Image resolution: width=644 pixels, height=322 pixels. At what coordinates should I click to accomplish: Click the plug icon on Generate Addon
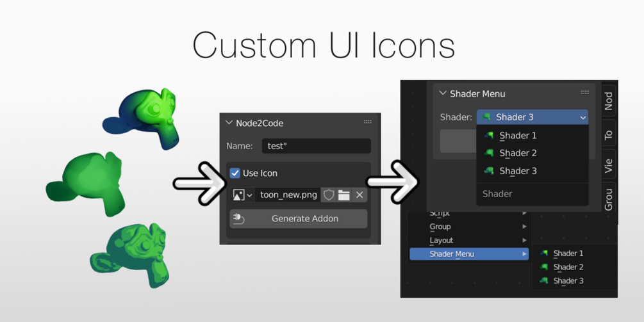238,219
